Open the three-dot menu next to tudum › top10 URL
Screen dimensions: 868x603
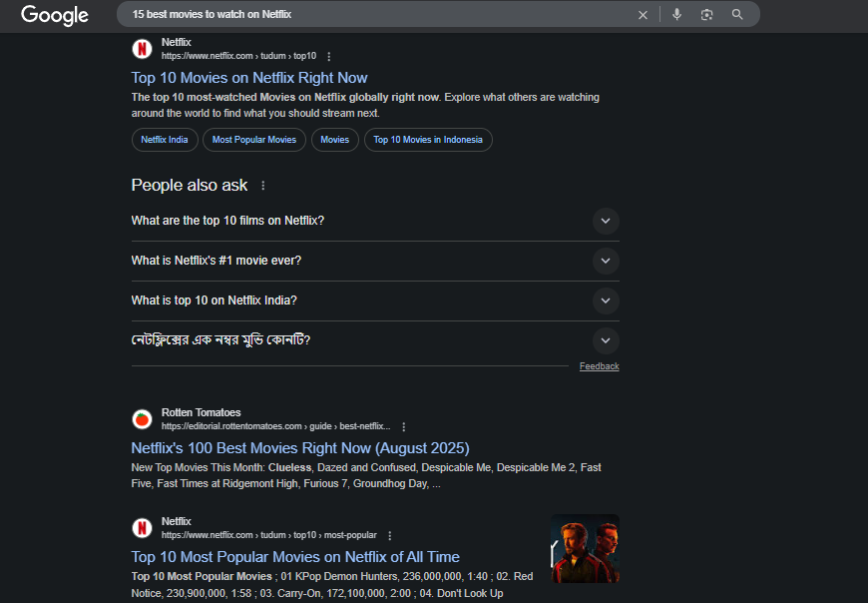point(329,57)
